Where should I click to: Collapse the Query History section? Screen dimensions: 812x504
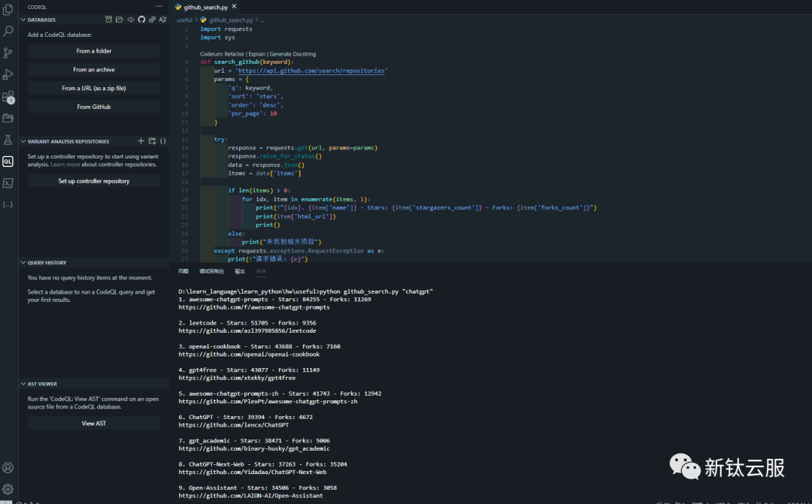pos(23,263)
